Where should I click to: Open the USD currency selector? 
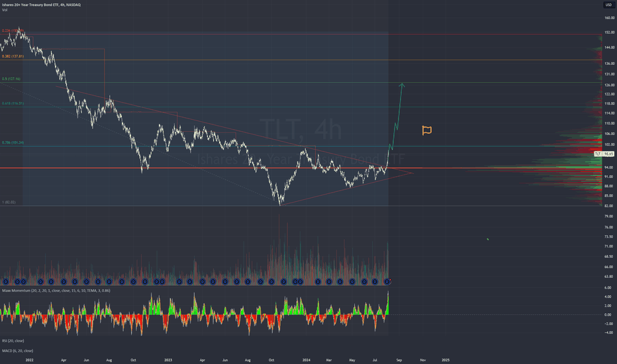[x=608, y=5]
